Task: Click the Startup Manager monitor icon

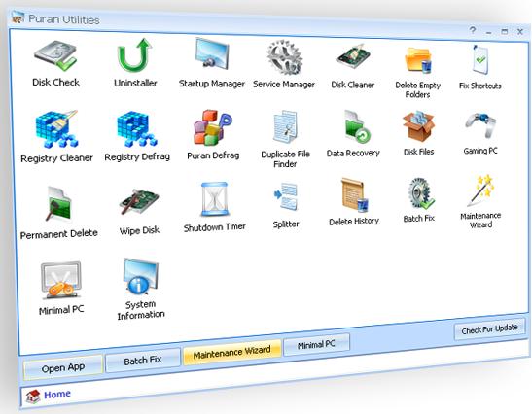Action: (212, 53)
